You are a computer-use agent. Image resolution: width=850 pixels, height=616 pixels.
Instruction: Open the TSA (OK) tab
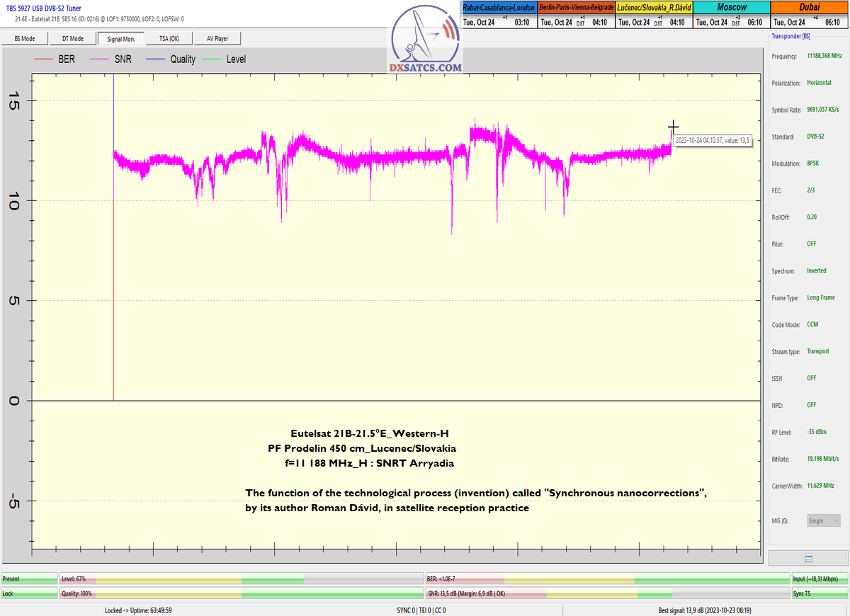169,38
